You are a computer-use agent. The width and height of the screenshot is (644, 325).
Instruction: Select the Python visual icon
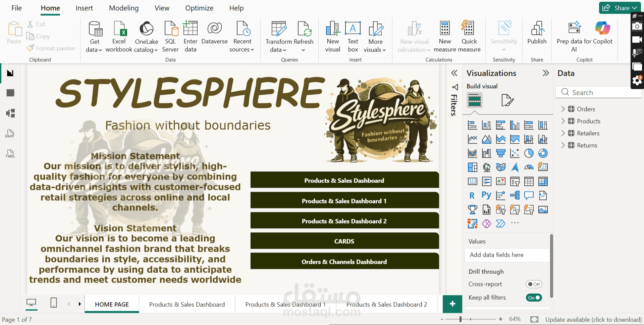click(486, 195)
